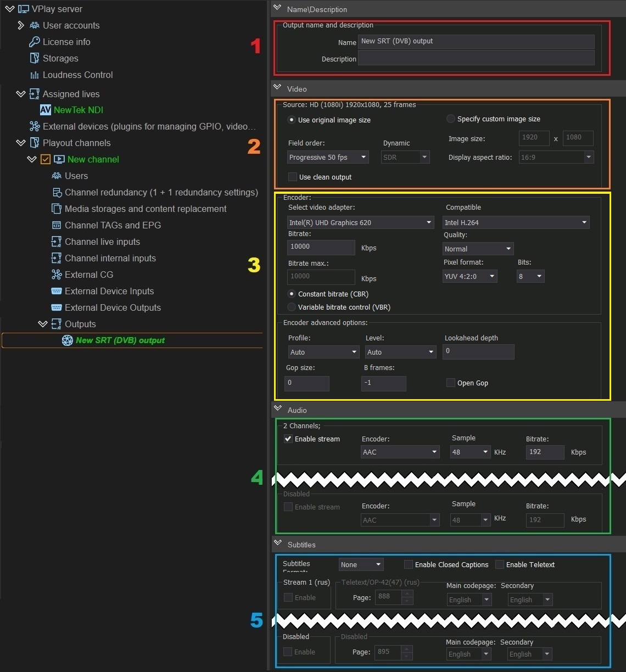Toggle the New channel orange checkbox

tap(46, 159)
